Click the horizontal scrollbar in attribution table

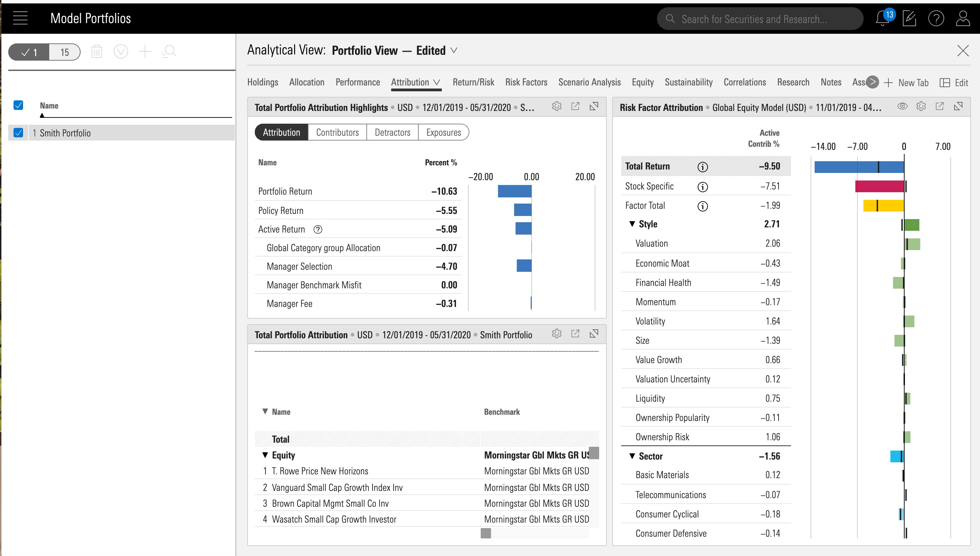[x=486, y=533]
